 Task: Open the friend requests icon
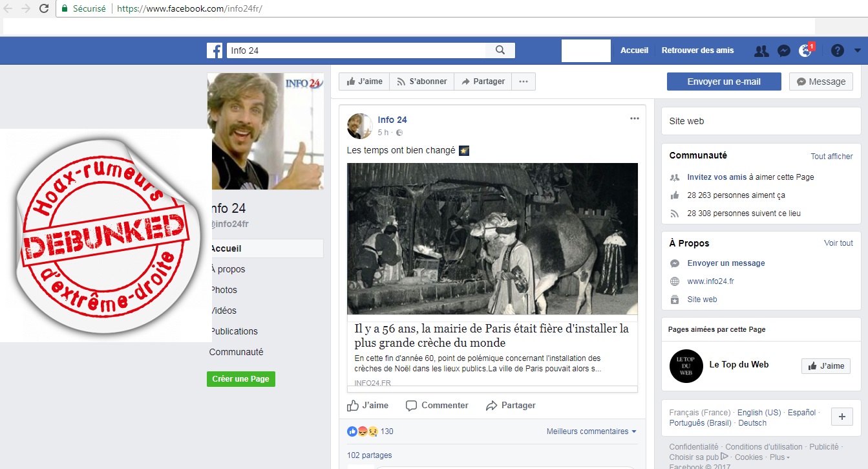click(x=761, y=50)
